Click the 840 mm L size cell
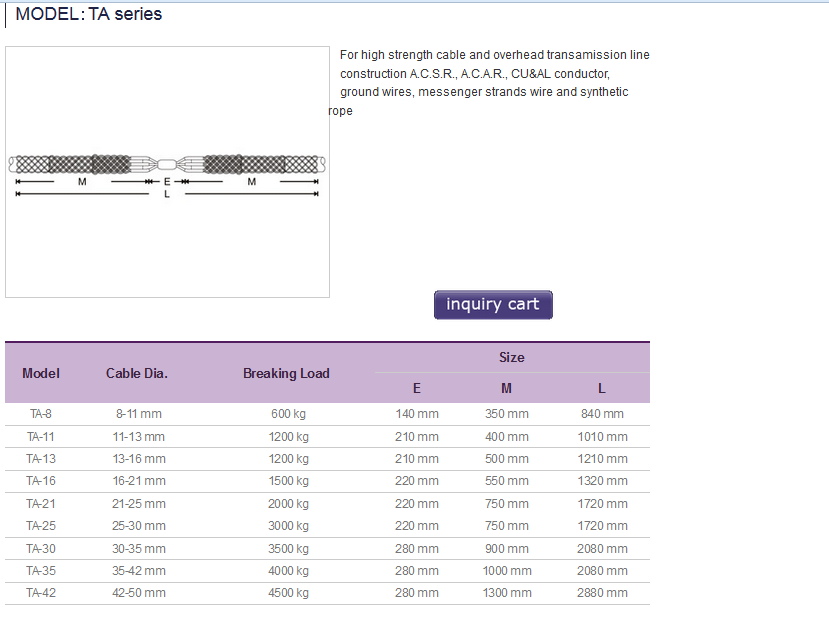 click(x=602, y=414)
